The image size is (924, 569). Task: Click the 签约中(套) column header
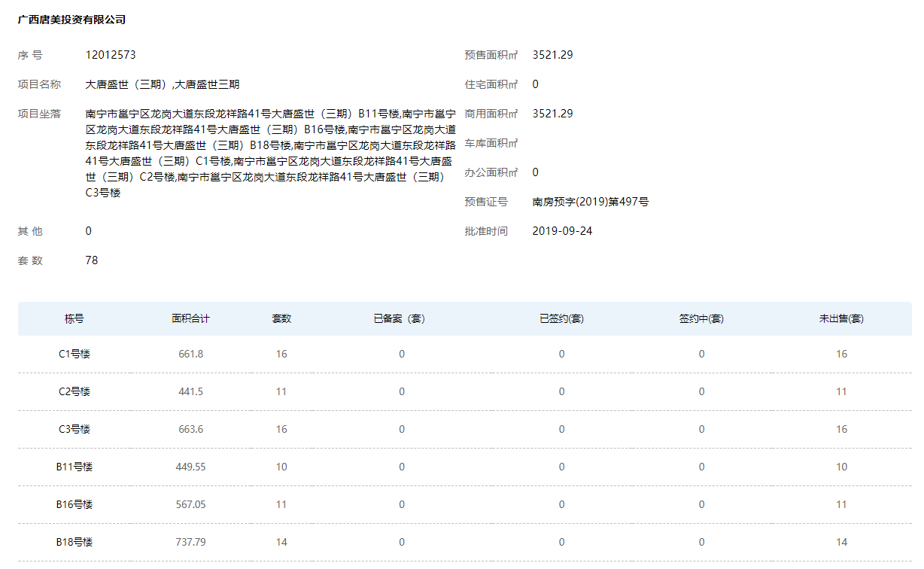pyautogui.click(x=701, y=318)
